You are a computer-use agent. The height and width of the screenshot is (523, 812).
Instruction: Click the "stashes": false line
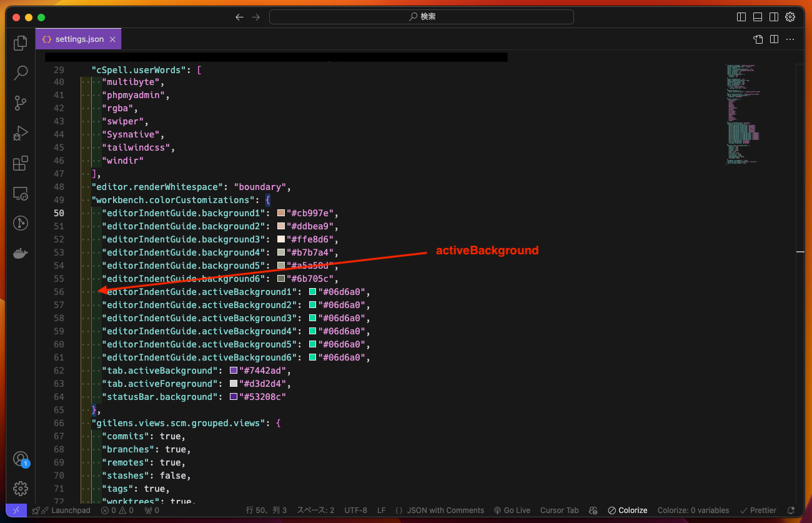pyautogui.click(x=146, y=476)
